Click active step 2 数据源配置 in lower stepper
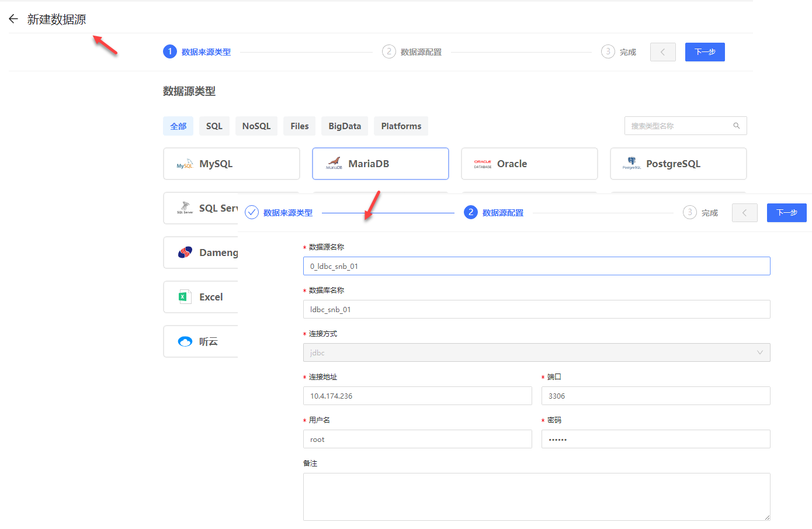 point(494,213)
